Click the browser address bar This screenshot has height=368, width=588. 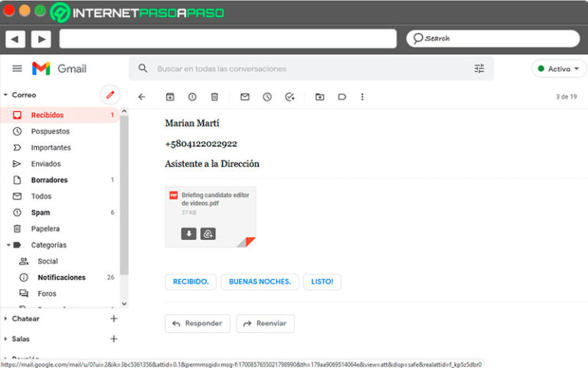click(227, 38)
